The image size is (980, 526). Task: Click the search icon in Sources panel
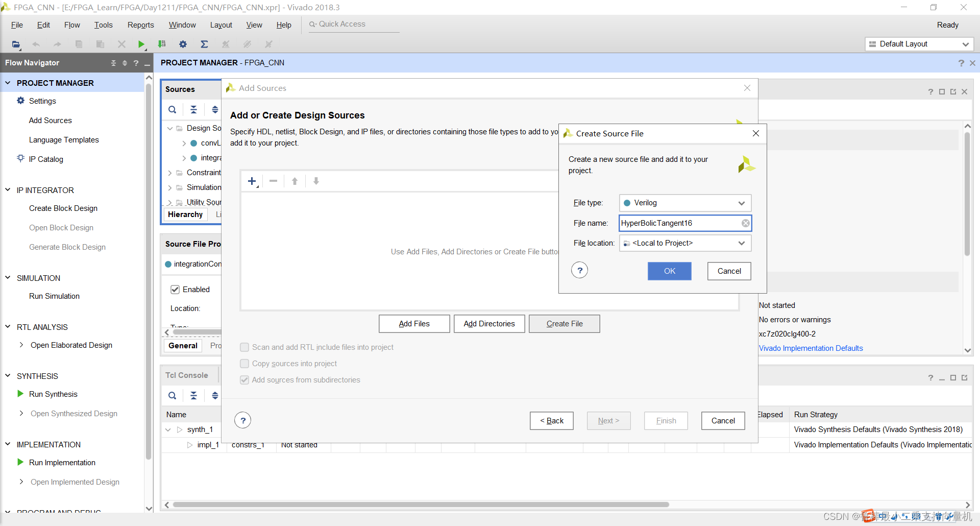click(x=173, y=109)
